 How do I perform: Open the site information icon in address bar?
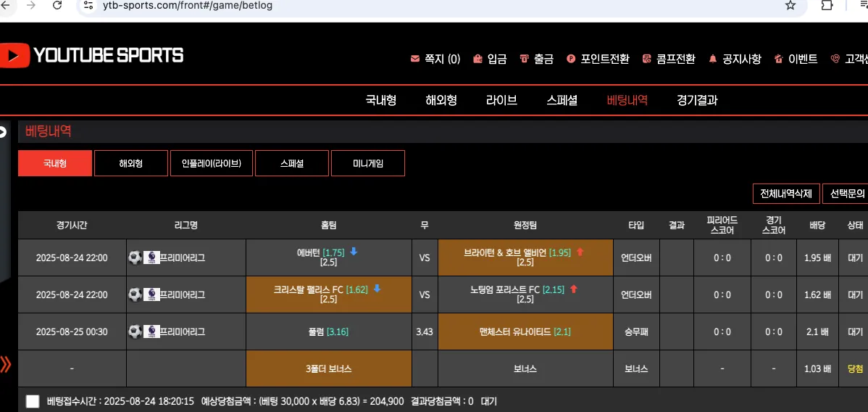click(x=88, y=6)
